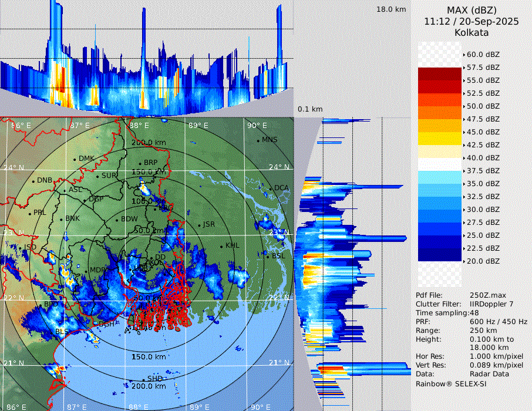532x411 pixels.
Task: Select the DMK station point
Action: [x=75, y=159]
